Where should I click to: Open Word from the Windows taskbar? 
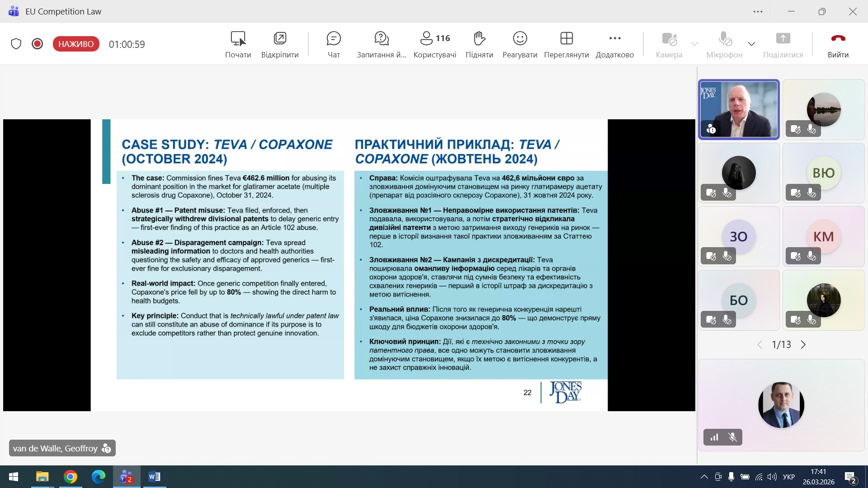click(154, 477)
